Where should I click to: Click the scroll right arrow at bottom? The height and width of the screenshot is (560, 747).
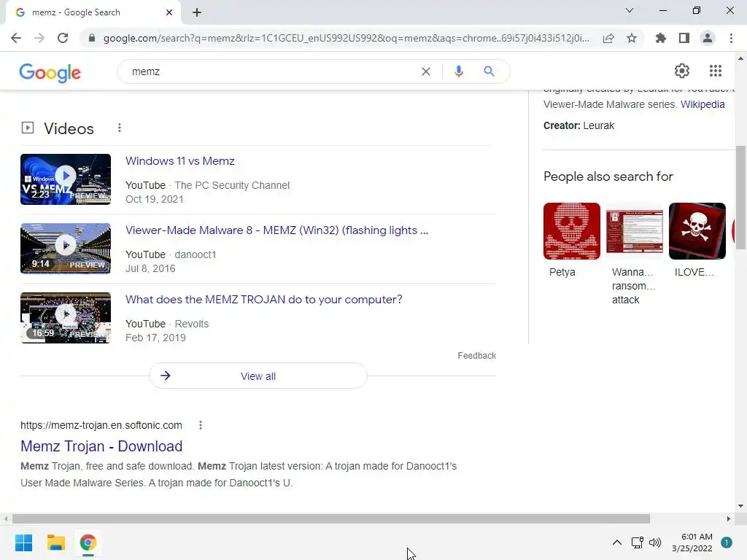729,518
